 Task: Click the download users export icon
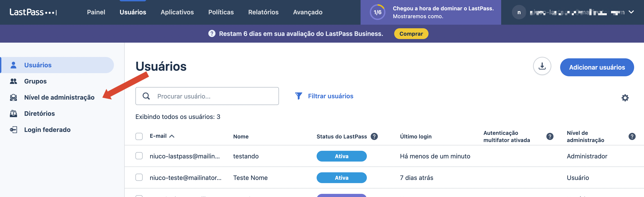[542, 66]
